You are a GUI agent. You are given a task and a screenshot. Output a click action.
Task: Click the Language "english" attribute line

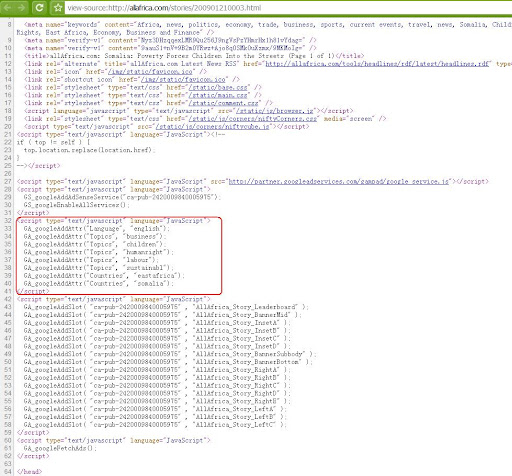97,229
